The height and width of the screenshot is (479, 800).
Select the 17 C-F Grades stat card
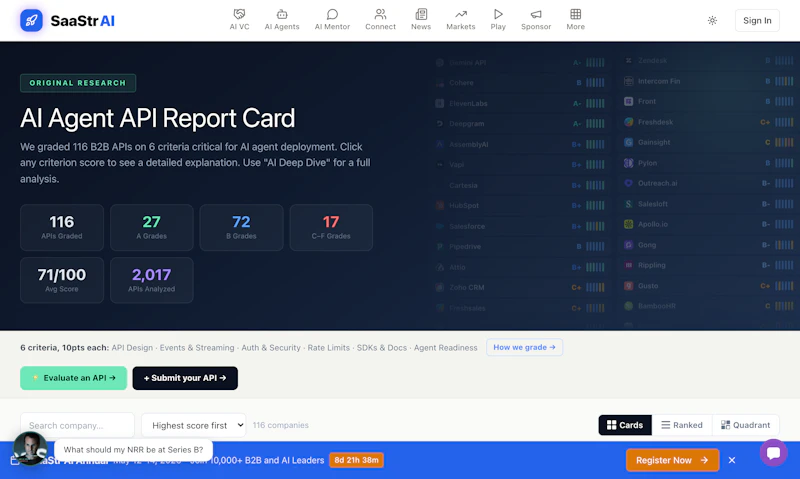331,228
